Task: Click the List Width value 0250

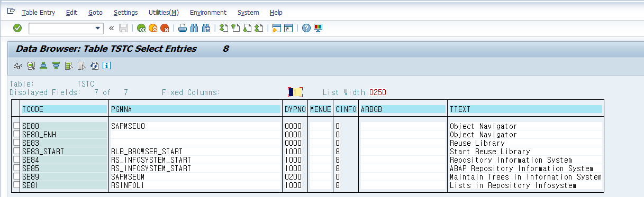Action: pyautogui.click(x=378, y=92)
